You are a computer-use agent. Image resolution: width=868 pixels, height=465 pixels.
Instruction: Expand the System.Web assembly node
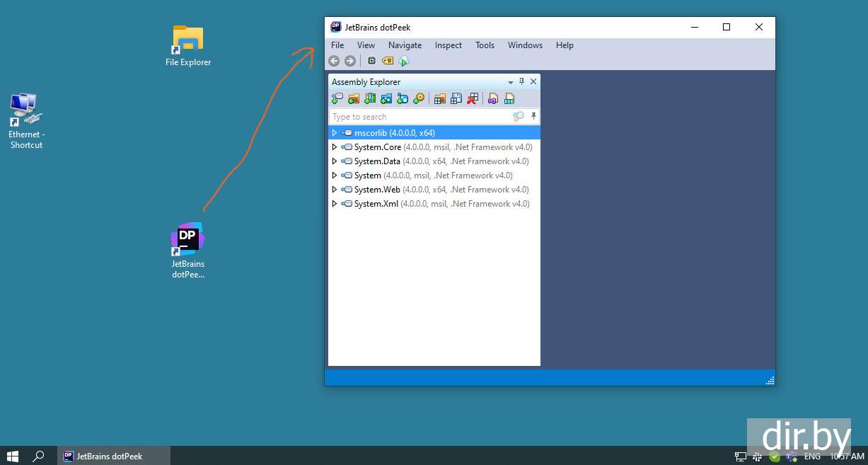tap(335, 190)
